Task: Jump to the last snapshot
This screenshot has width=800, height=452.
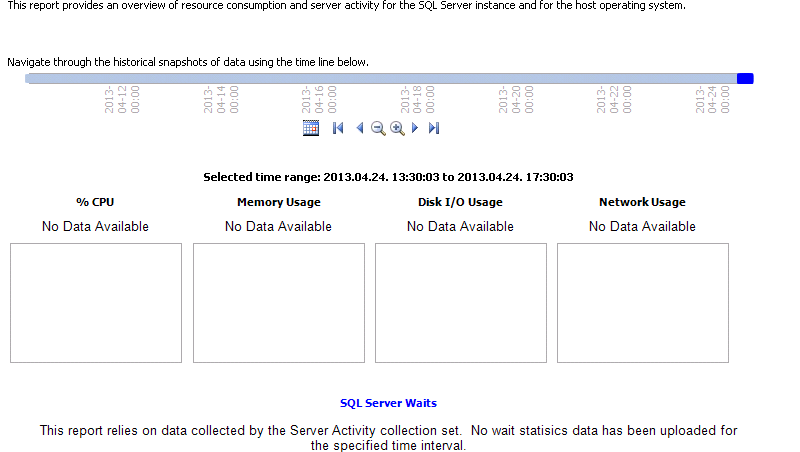Action: pos(434,128)
